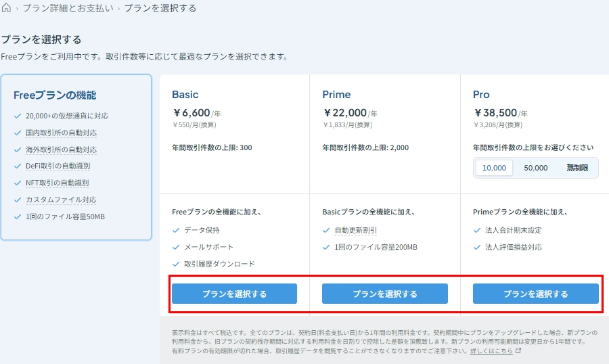
Task: Select the Prime plan with プランを選択する button
Action: tap(384, 294)
